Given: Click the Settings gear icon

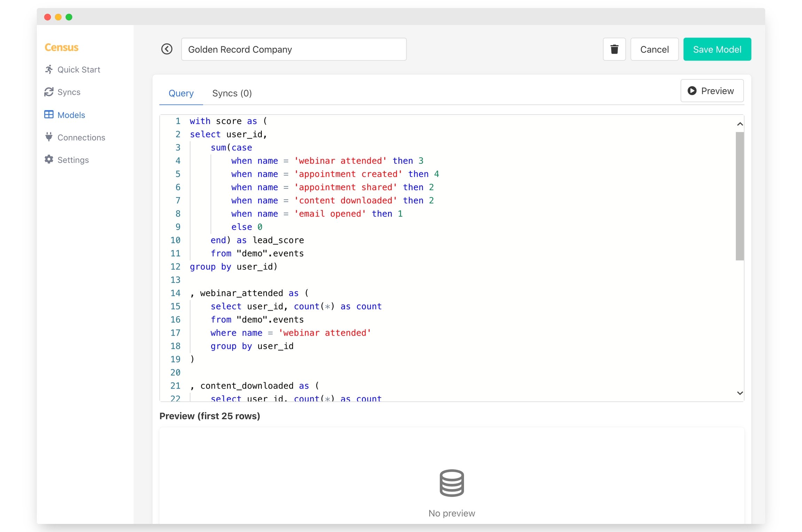Looking at the screenshot, I should pos(49,159).
